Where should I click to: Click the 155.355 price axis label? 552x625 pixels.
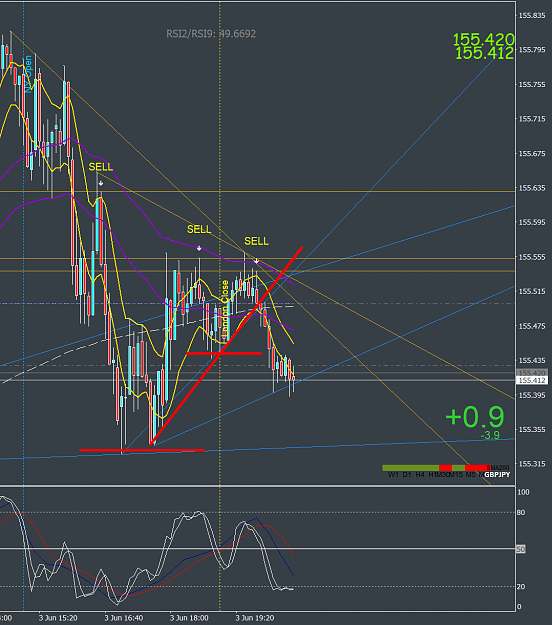[532, 429]
